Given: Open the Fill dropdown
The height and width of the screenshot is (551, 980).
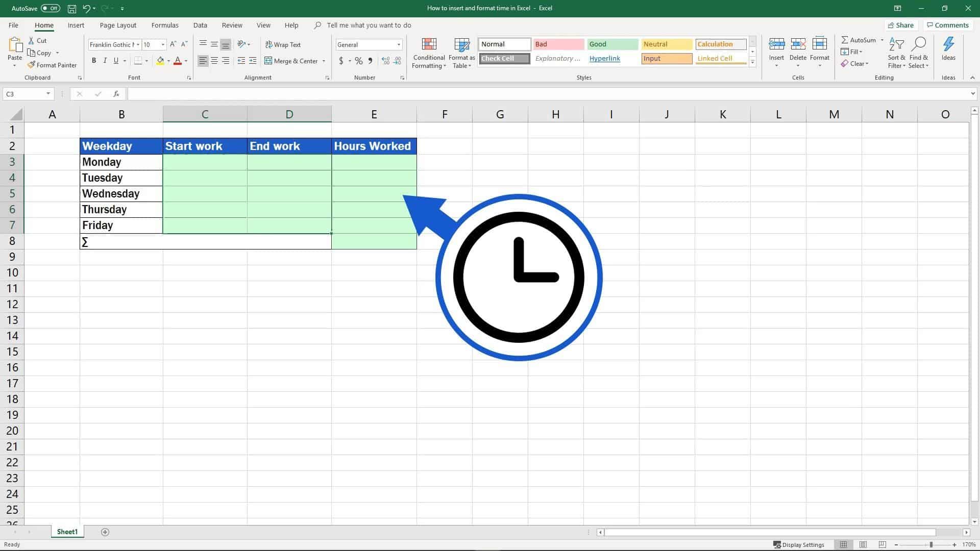Looking at the screenshot, I should pyautogui.click(x=851, y=52).
